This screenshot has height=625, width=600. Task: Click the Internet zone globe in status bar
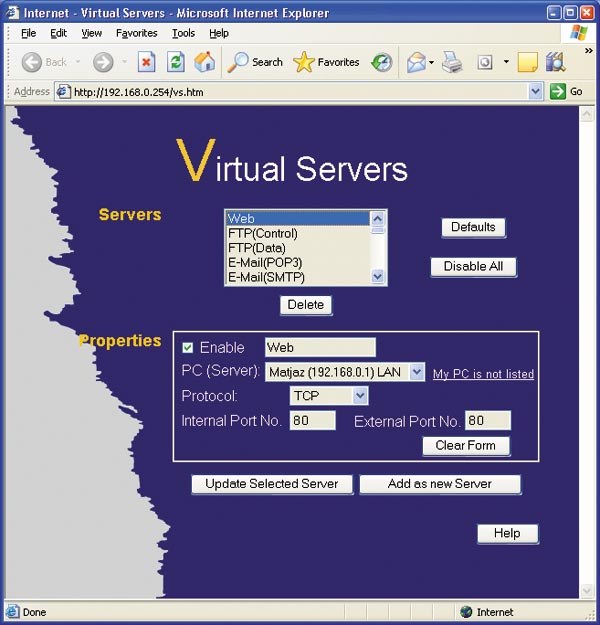pos(466,611)
